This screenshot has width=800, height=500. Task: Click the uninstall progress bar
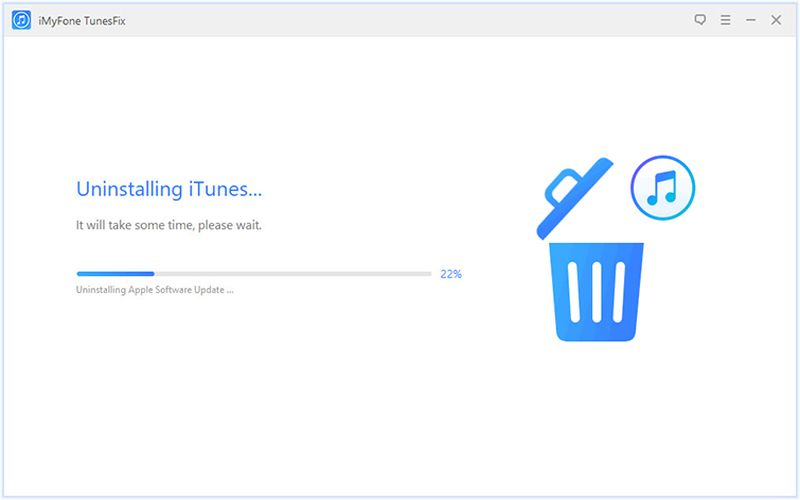[x=254, y=274]
